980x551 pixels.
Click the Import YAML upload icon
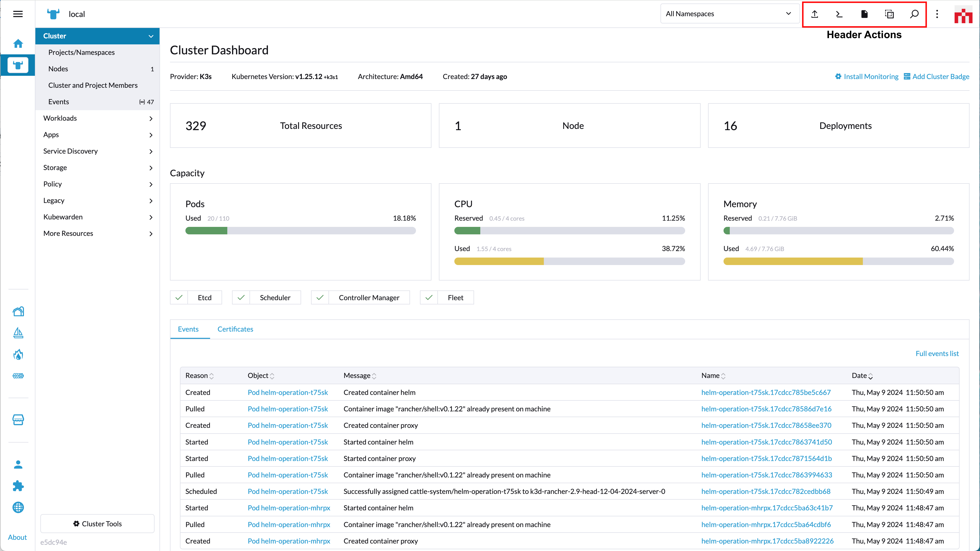coord(815,14)
